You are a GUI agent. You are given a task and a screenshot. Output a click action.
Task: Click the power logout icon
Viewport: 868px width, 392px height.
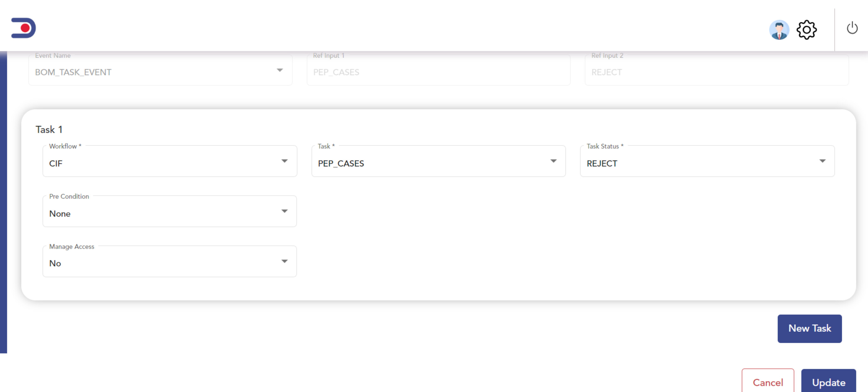[852, 28]
